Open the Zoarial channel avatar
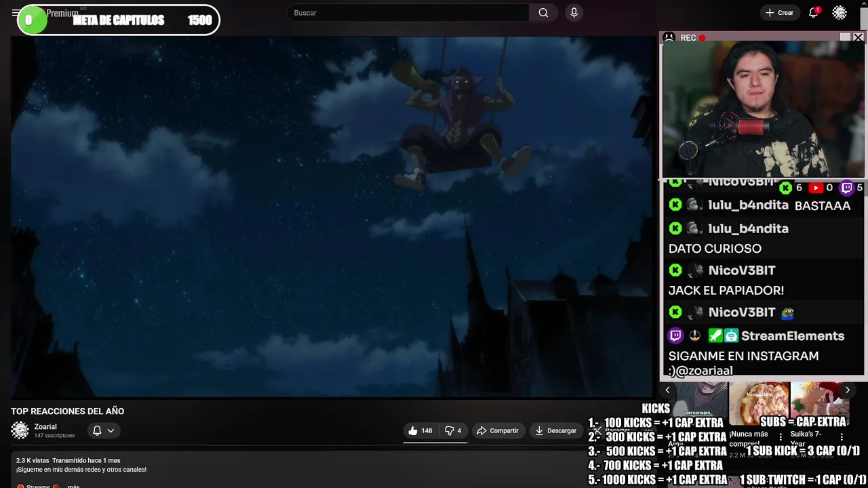868x488 pixels. pos(20,430)
